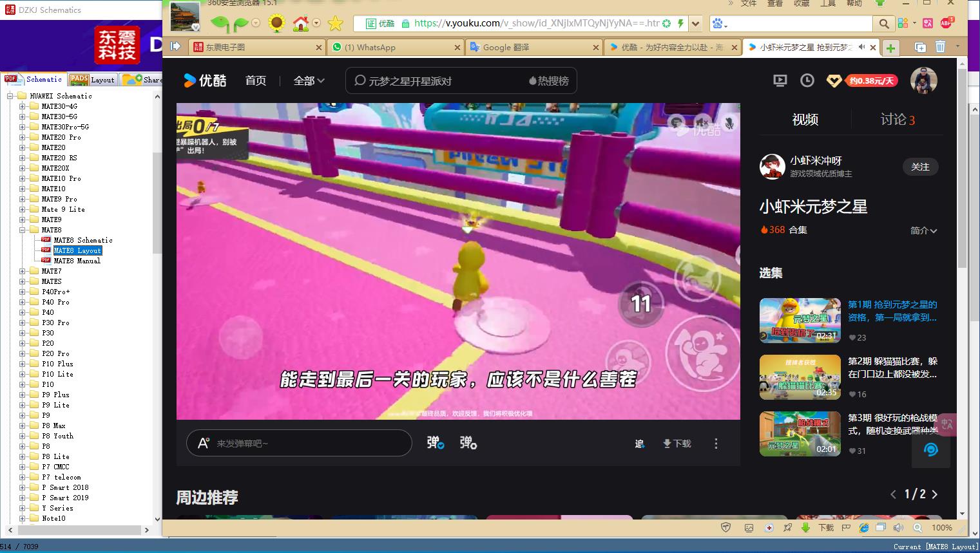The height and width of the screenshot is (553, 980).
Task: Click the status bar speaker icon
Action: pyautogui.click(x=898, y=527)
